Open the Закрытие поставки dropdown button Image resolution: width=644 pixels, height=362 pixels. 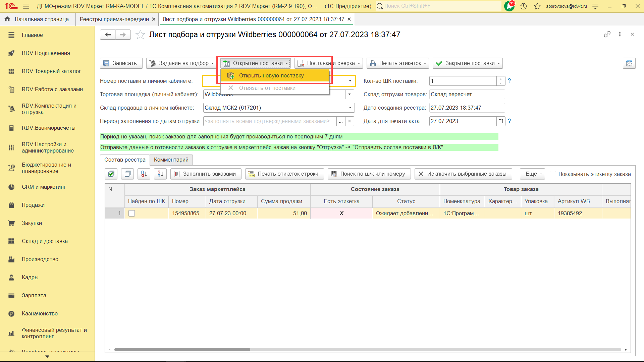point(468,63)
